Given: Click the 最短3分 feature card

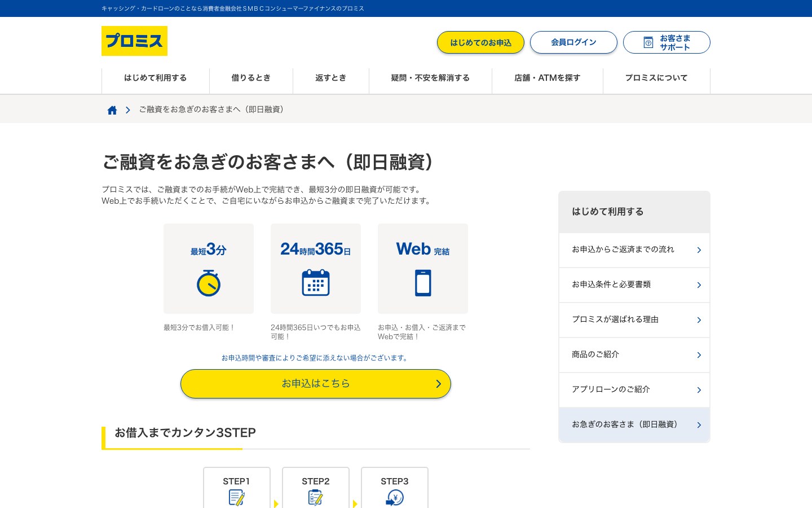Looking at the screenshot, I should pyautogui.click(x=209, y=269).
